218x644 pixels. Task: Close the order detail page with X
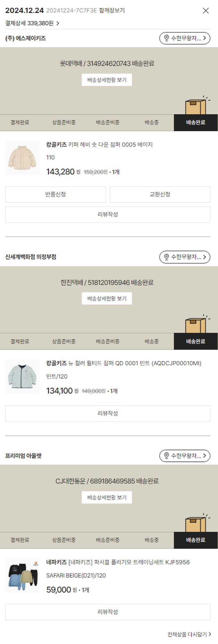pyautogui.click(x=206, y=11)
